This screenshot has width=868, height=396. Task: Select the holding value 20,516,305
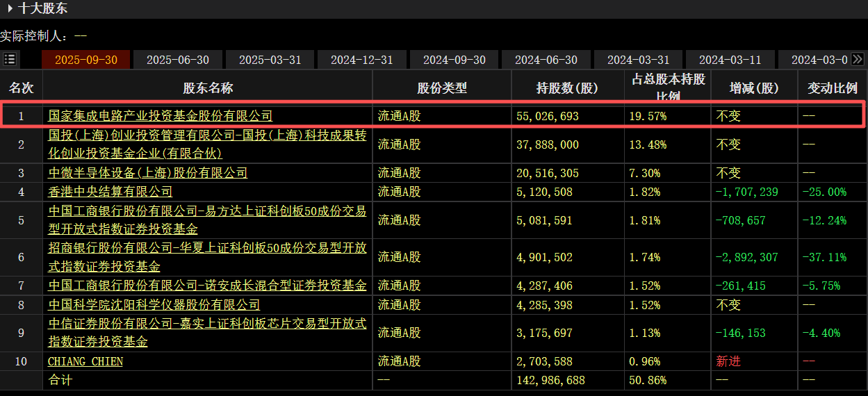pos(548,173)
